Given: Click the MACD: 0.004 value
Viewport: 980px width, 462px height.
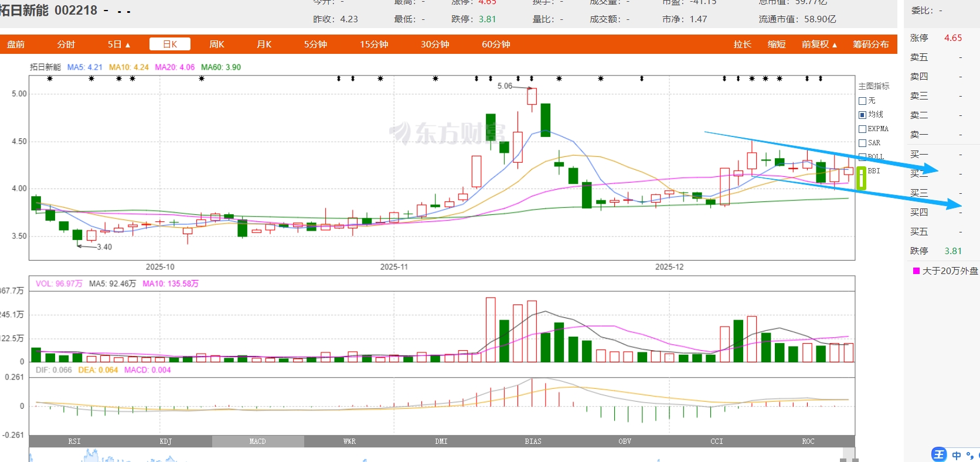Looking at the screenshot, I should pyautogui.click(x=147, y=370).
